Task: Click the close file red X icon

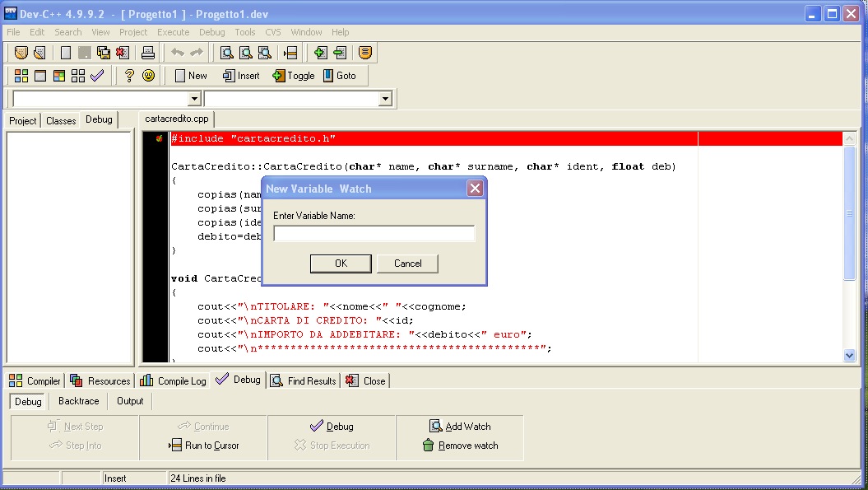Action: pos(123,53)
